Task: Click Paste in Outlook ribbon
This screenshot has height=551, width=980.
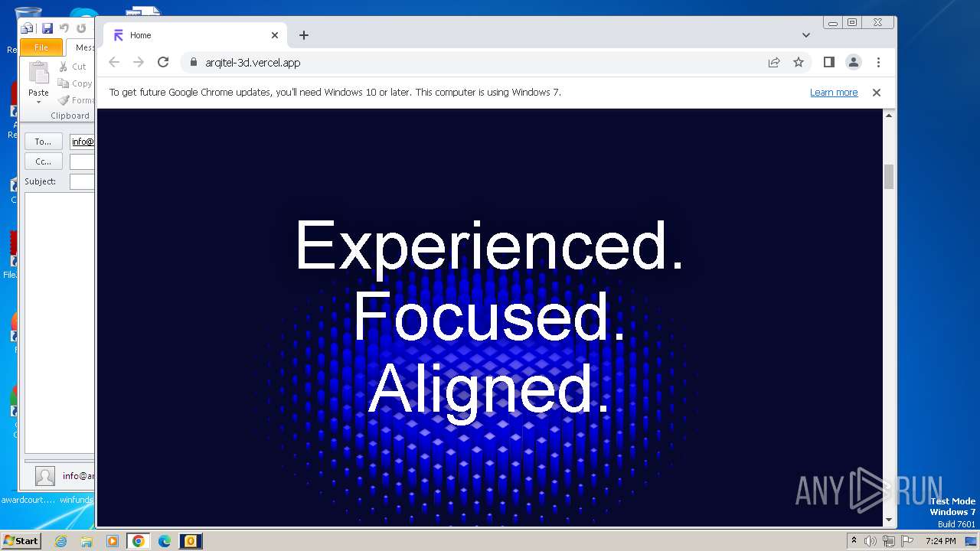Action: (x=38, y=79)
